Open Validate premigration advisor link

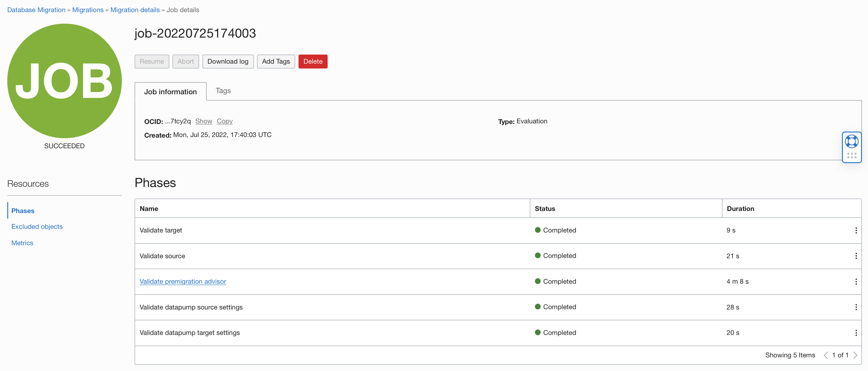click(x=183, y=281)
